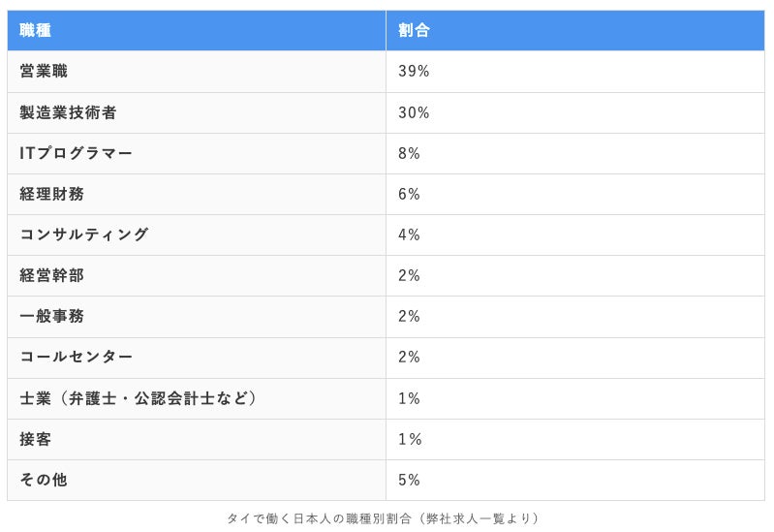Click the 4% value cell
Image resolution: width=774 pixels, height=532 pixels.
[x=409, y=235]
